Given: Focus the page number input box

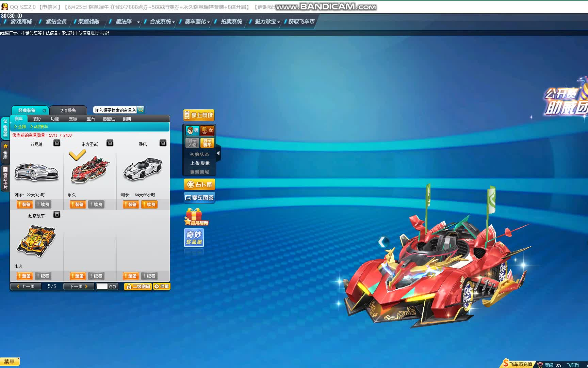Looking at the screenshot, I should [102, 287].
